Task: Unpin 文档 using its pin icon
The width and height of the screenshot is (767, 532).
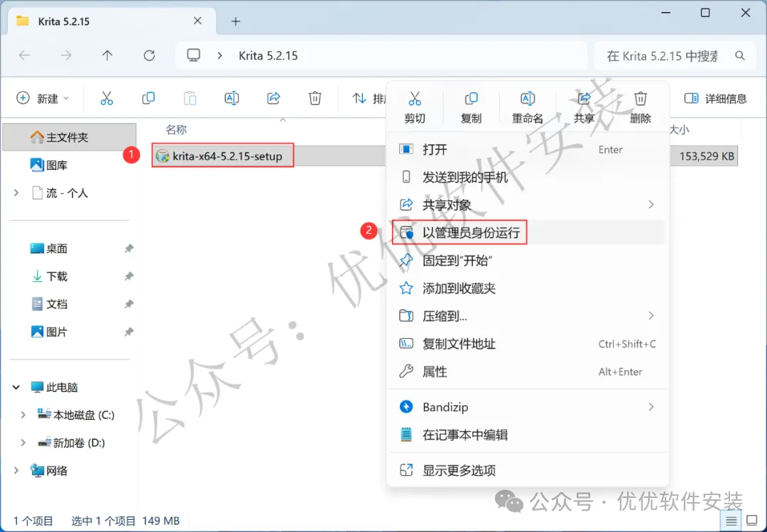Action: tap(129, 305)
